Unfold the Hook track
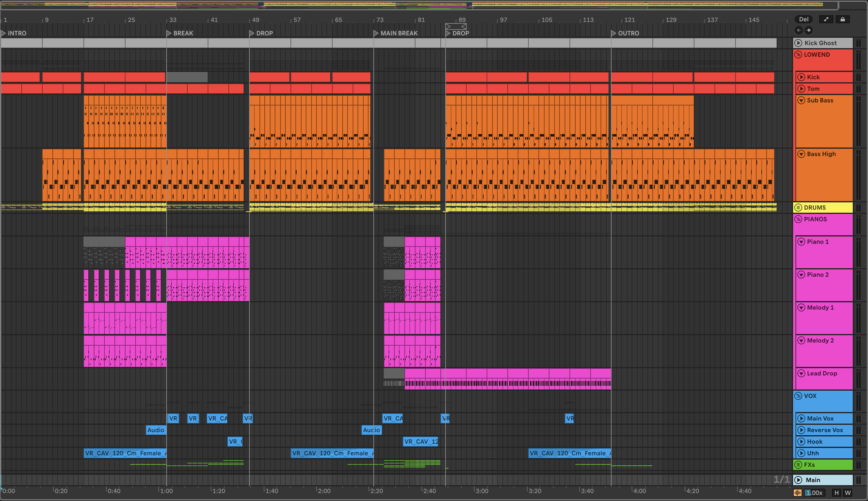This screenshot has height=501, width=868. pos(801,442)
